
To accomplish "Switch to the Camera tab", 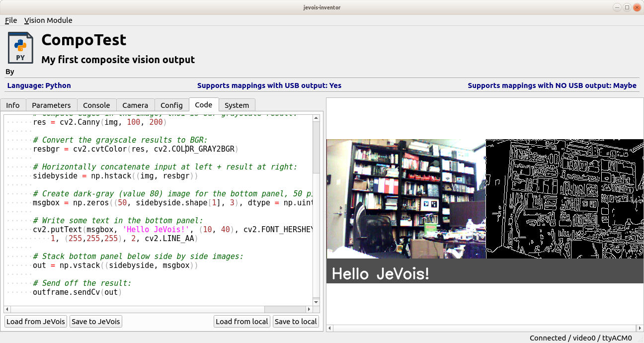I will pyautogui.click(x=135, y=105).
